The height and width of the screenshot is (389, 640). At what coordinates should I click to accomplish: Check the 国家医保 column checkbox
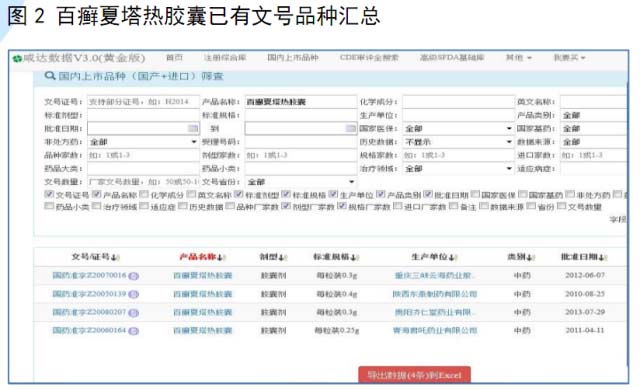tap(475, 194)
